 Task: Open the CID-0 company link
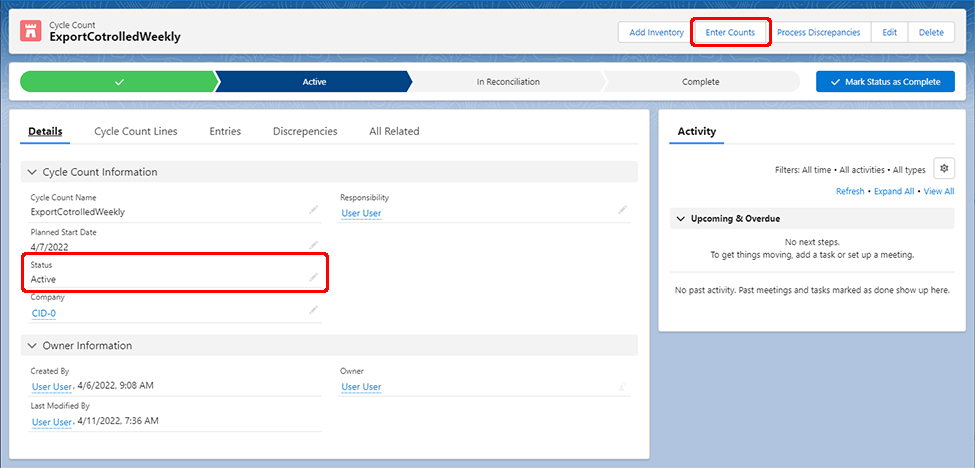[43, 313]
